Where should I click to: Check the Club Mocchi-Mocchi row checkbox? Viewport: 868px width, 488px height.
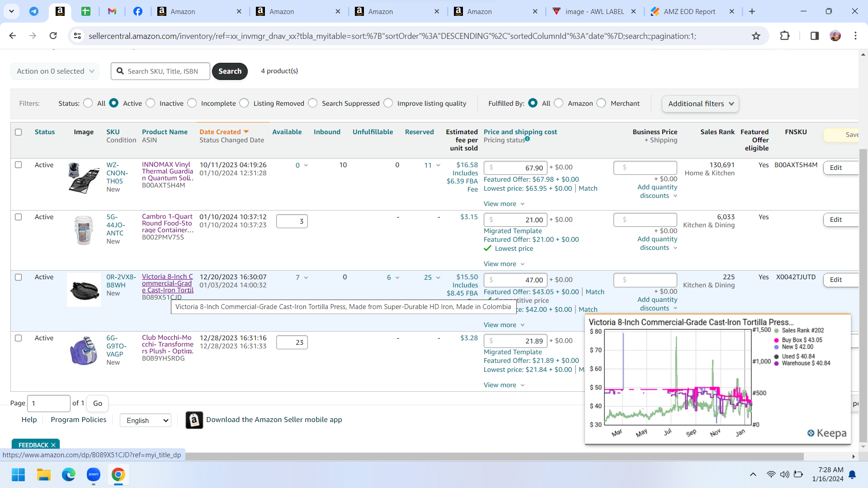(18, 338)
